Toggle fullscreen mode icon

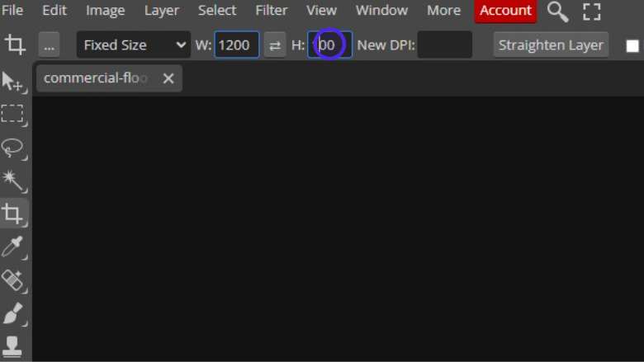[x=592, y=12]
